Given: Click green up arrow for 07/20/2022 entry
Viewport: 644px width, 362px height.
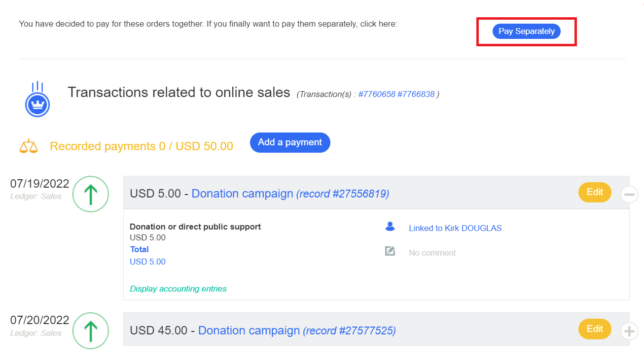Looking at the screenshot, I should click(x=90, y=331).
